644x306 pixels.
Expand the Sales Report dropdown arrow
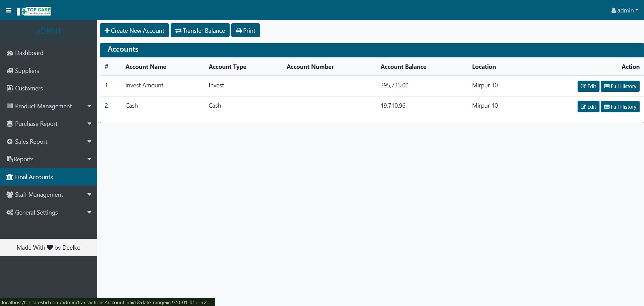point(89,142)
